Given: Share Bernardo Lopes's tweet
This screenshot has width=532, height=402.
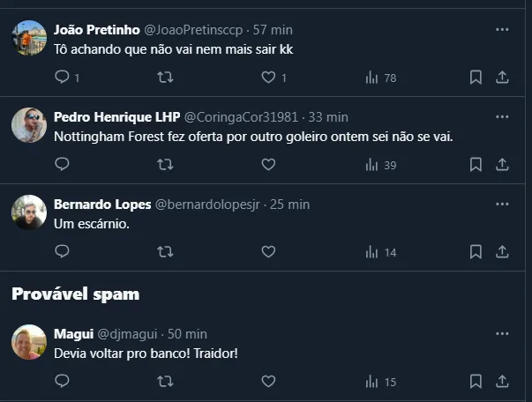Looking at the screenshot, I should (502, 251).
